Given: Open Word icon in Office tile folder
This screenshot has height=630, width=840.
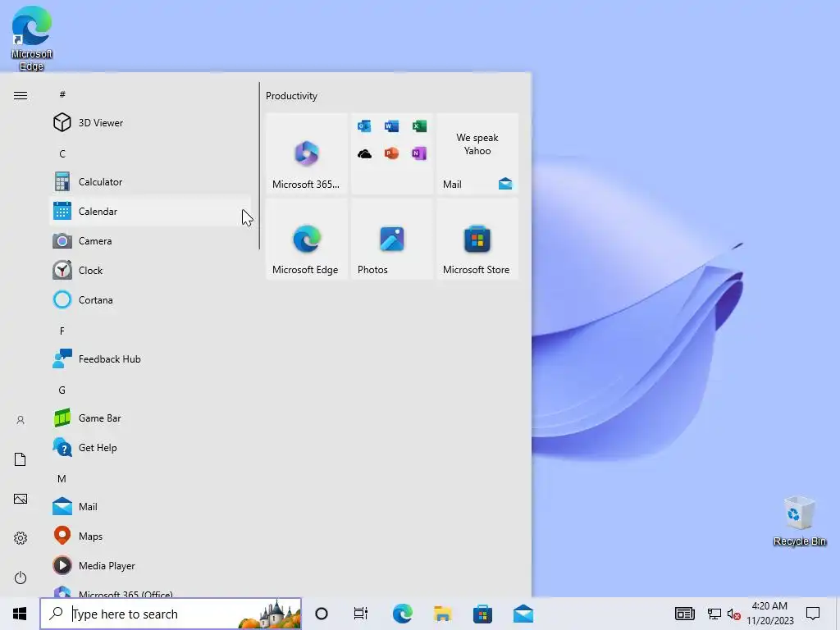Looking at the screenshot, I should coord(391,126).
